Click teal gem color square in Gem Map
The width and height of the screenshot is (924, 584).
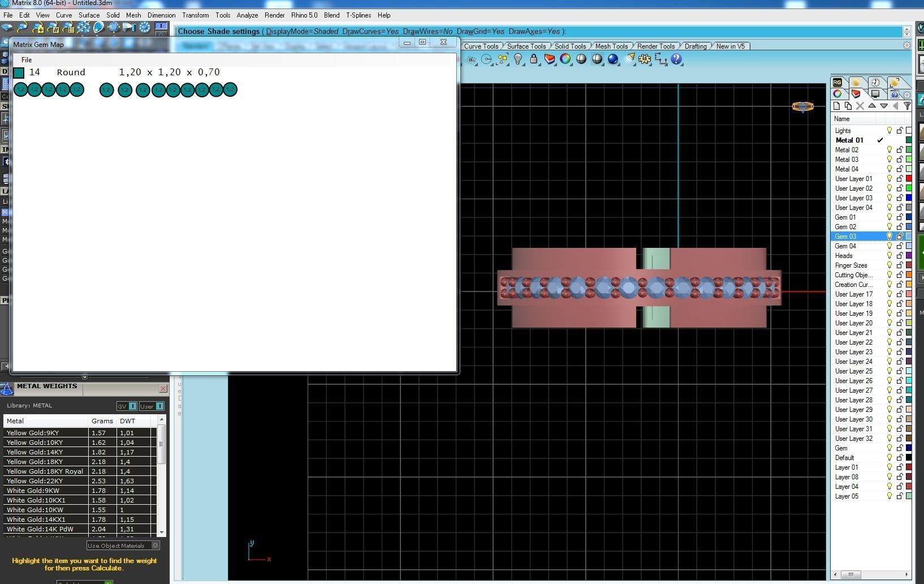[x=19, y=72]
